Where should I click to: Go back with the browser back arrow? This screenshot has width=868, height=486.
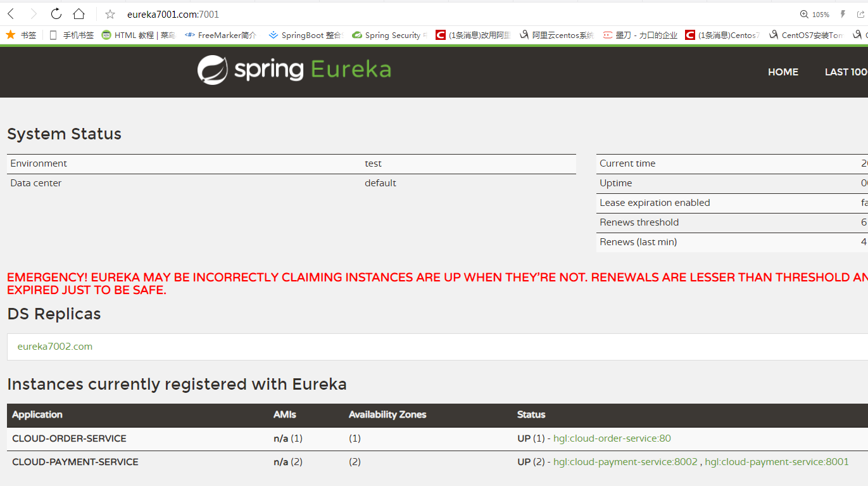pyautogui.click(x=11, y=14)
